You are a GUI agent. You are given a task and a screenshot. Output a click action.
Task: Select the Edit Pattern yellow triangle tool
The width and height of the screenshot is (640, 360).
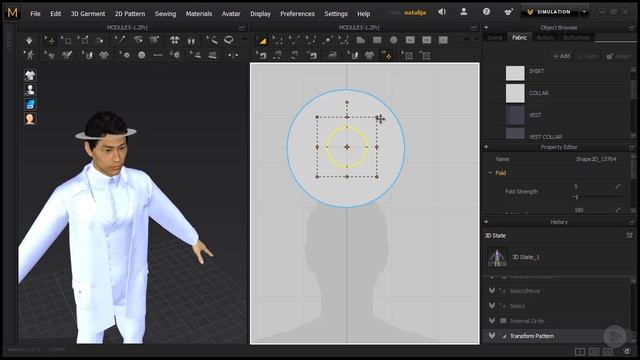point(262,40)
